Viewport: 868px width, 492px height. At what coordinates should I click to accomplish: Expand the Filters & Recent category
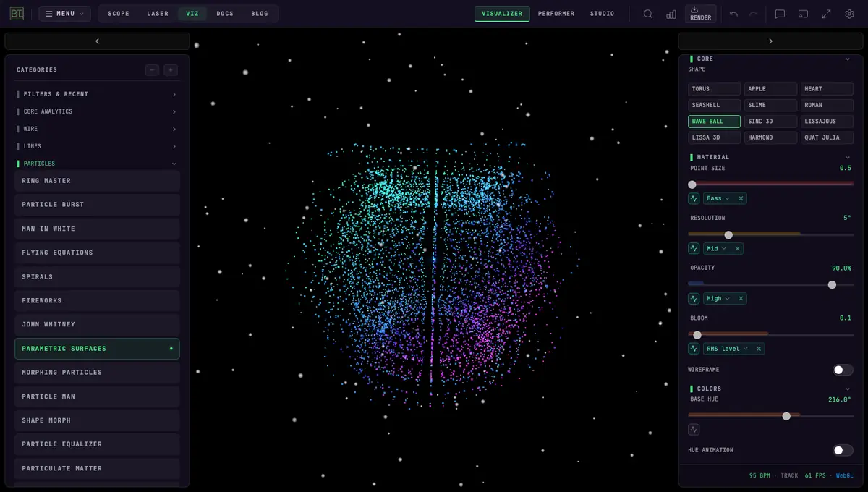[97, 94]
